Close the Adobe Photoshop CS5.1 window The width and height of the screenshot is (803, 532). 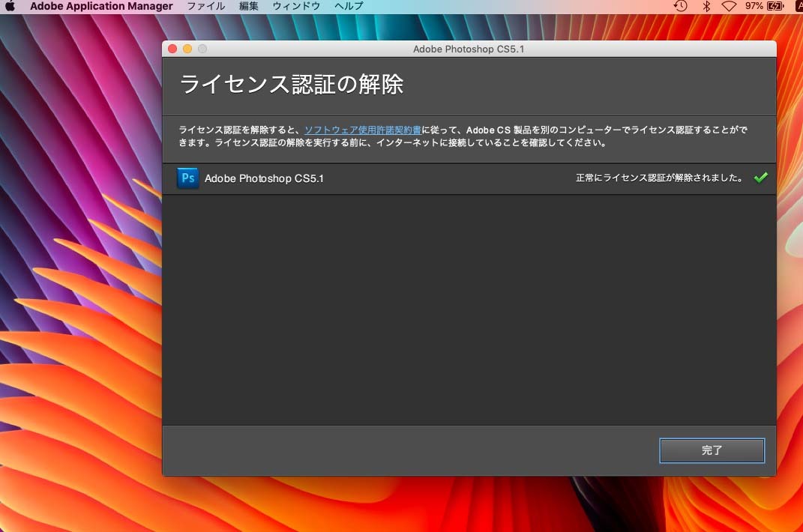[172, 49]
